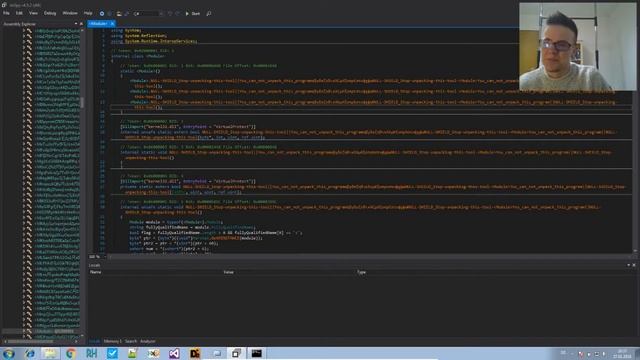Open Internet Explorer from the taskbar
Viewport: 640px width, 360px height.
tap(29, 353)
